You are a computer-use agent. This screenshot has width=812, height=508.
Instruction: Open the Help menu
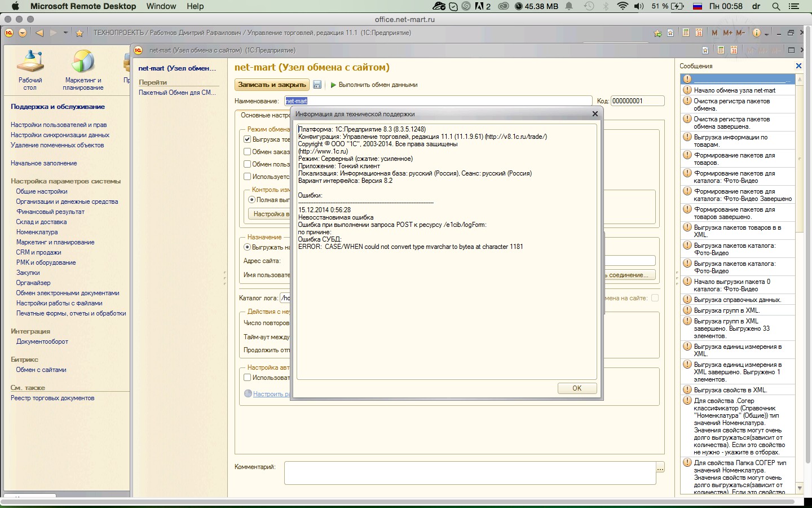[x=195, y=6]
